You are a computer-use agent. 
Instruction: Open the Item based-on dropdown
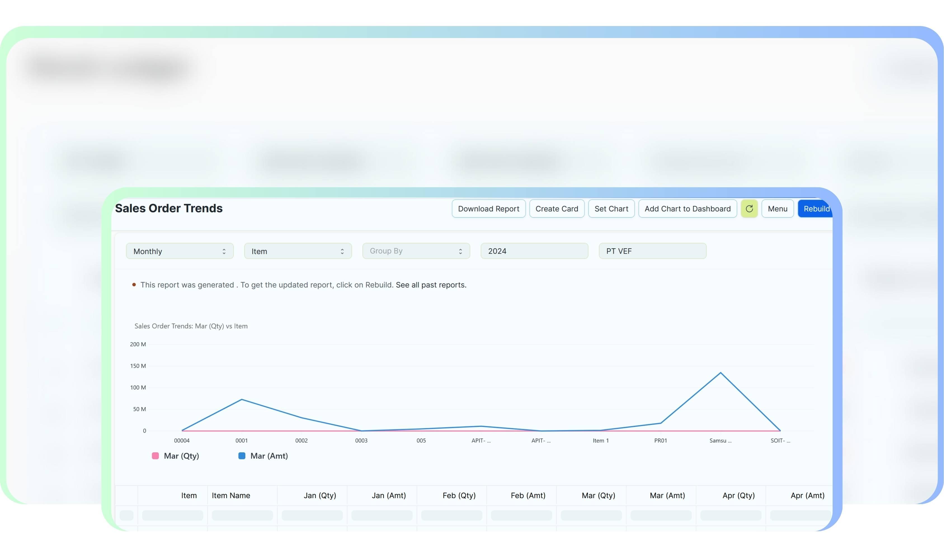(x=298, y=251)
